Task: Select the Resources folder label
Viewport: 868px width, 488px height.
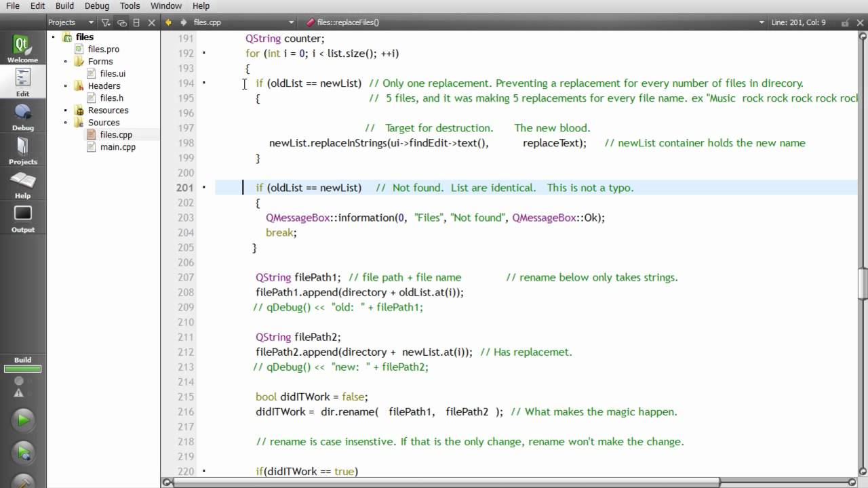Action: click(108, 110)
